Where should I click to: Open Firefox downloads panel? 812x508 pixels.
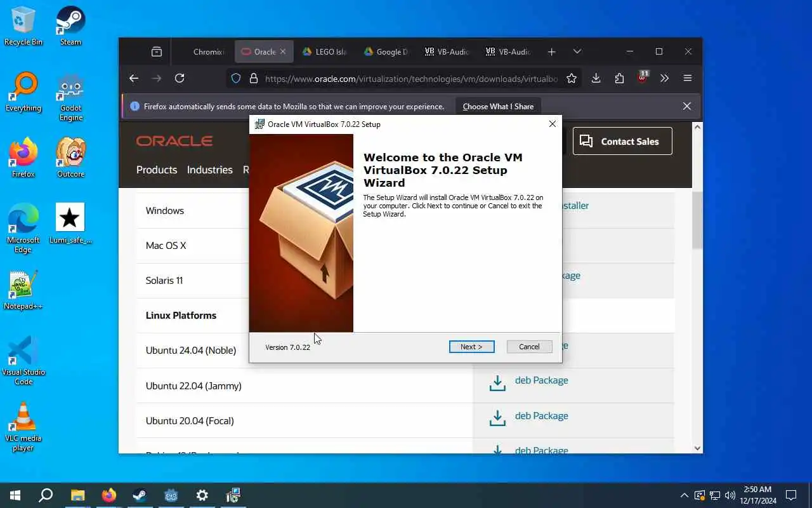click(x=596, y=78)
